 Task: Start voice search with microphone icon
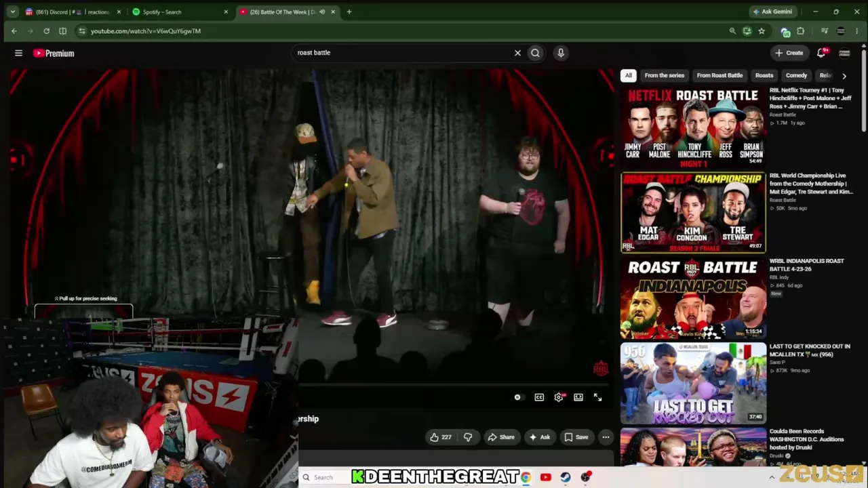[561, 53]
